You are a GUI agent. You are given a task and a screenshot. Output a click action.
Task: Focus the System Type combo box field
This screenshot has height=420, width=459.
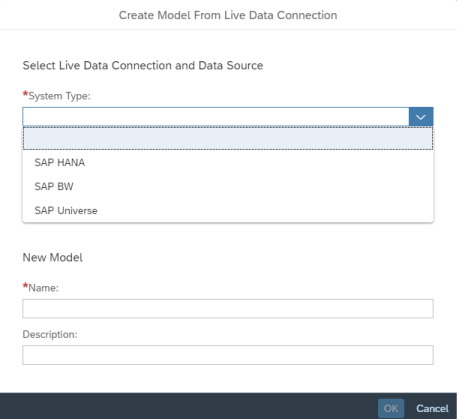point(216,117)
